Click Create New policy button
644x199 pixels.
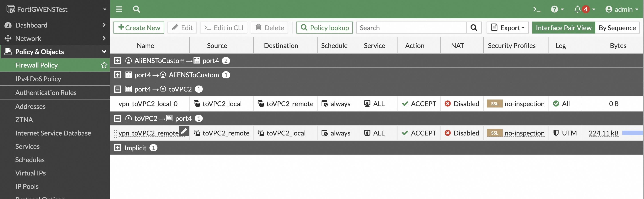(x=139, y=28)
